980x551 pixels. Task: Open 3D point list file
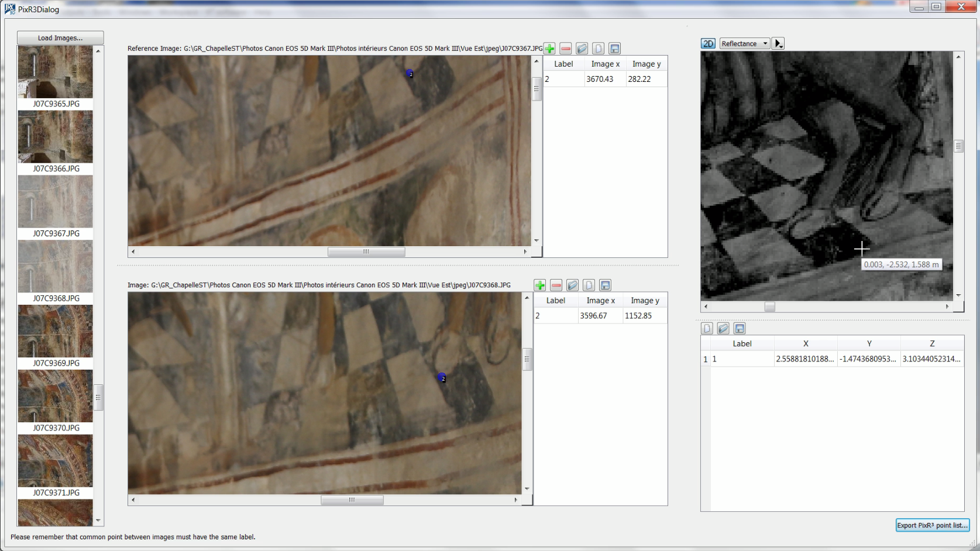tap(723, 329)
